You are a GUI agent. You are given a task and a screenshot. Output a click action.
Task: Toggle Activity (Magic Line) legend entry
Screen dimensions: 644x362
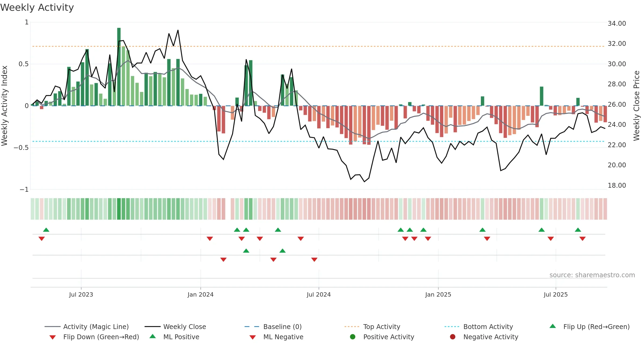(87, 327)
